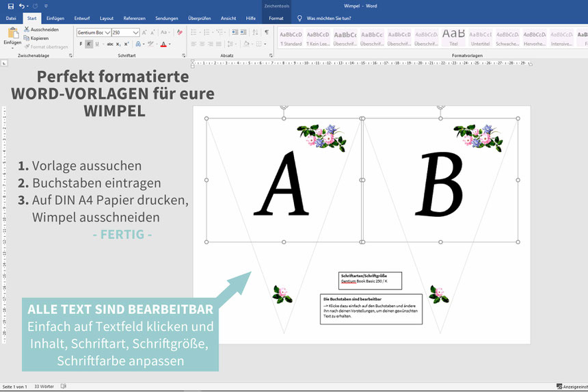Image resolution: width=588 pixels, height=392 pixels.
Task: Click the shading paint bucket icon
Action: [246, 44]
